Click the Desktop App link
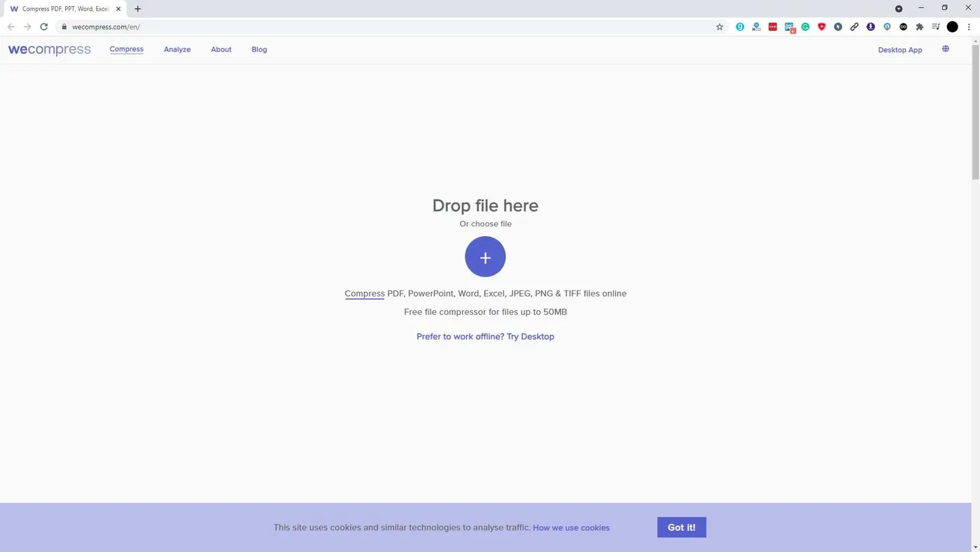Image resolution: width=980 pixels, height=552 pixels. click(x=900, y=50)
